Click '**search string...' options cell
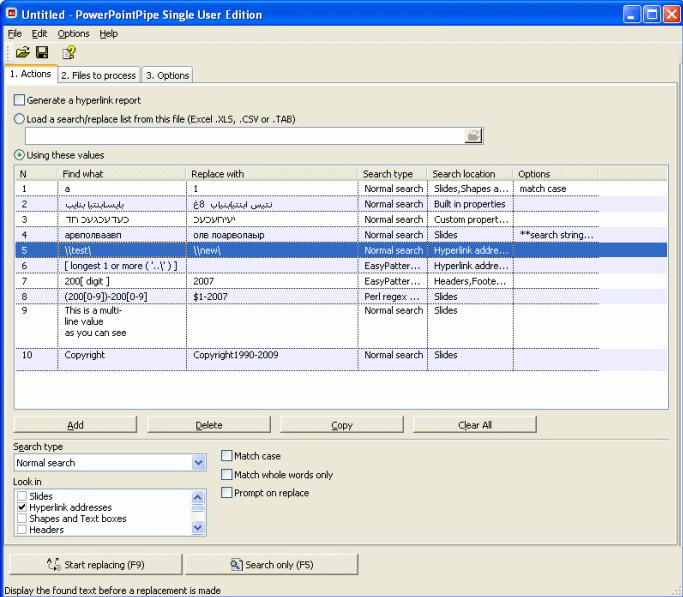This screenshot has width=683, height=597. [x=556, y=235]
